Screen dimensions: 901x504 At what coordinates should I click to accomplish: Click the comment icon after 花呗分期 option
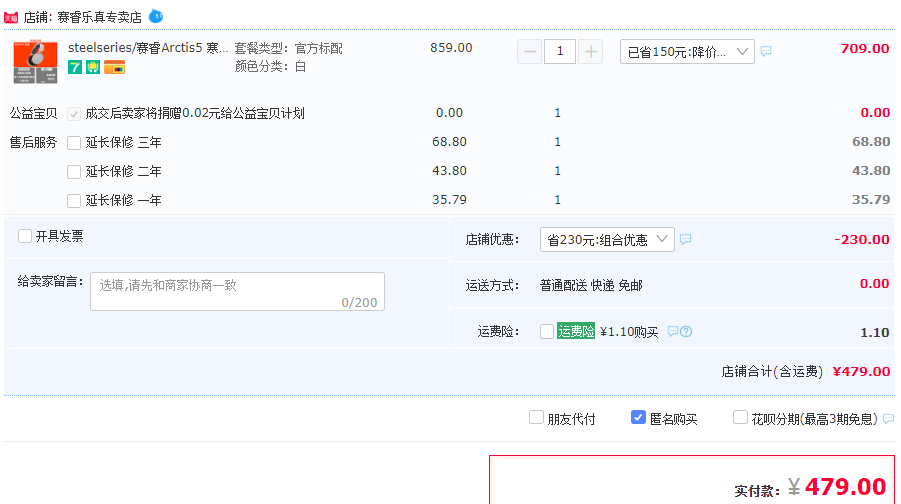coord(888,419)
